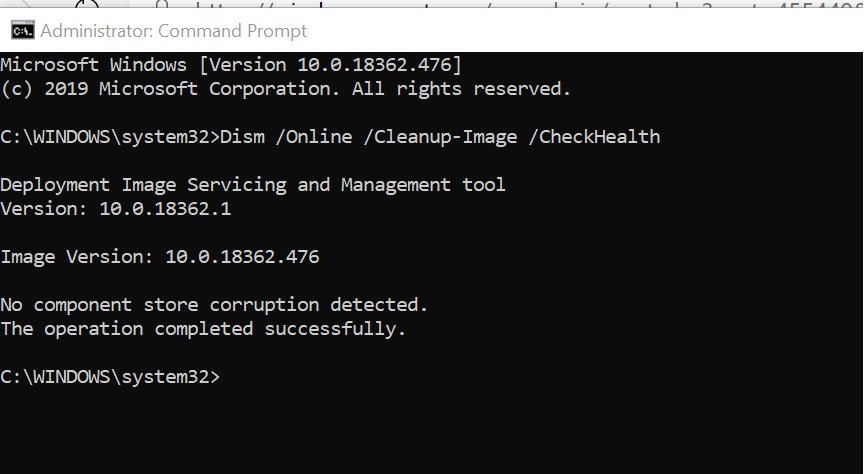
Task: Click the Microsoft Windows version line
Action: [231, 64]
